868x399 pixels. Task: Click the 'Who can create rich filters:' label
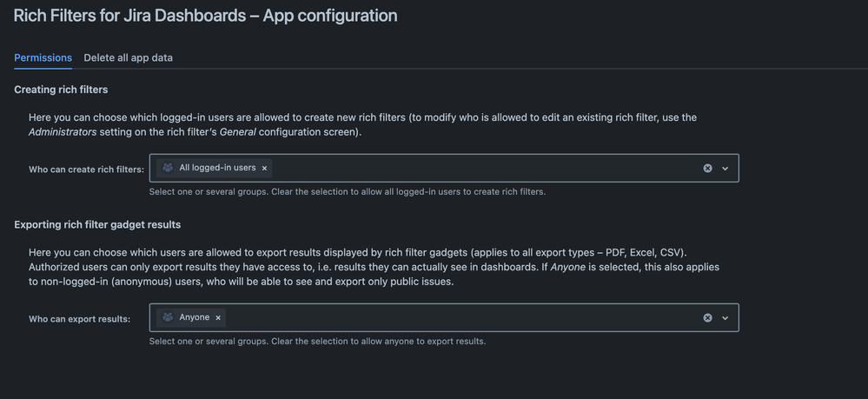tap(86, 169)
